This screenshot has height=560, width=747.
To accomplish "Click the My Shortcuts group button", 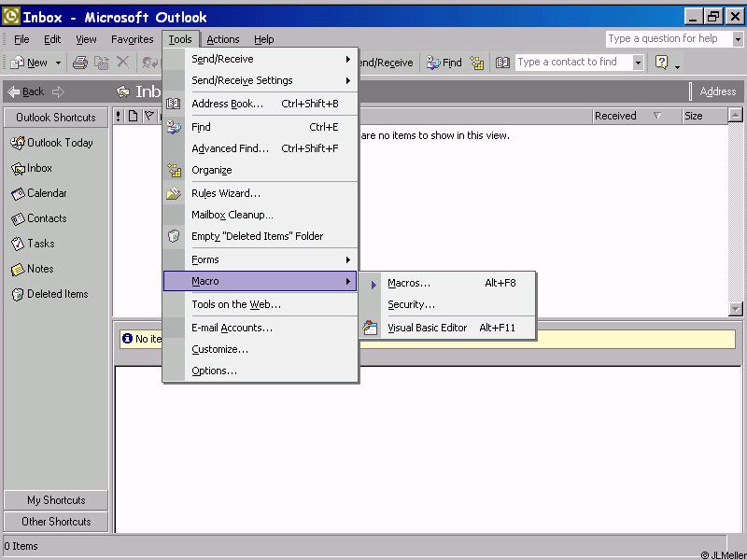I will (x=56, y=500).
